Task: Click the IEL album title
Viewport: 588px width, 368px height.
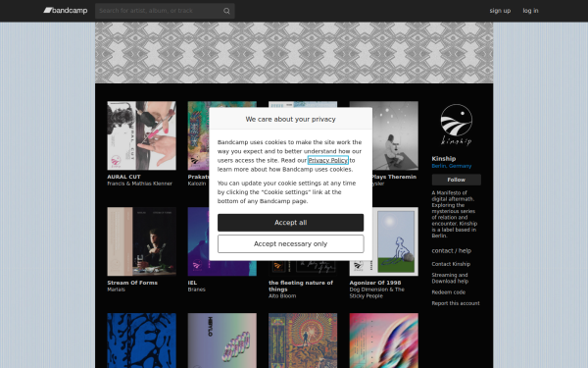Action: 192,283
